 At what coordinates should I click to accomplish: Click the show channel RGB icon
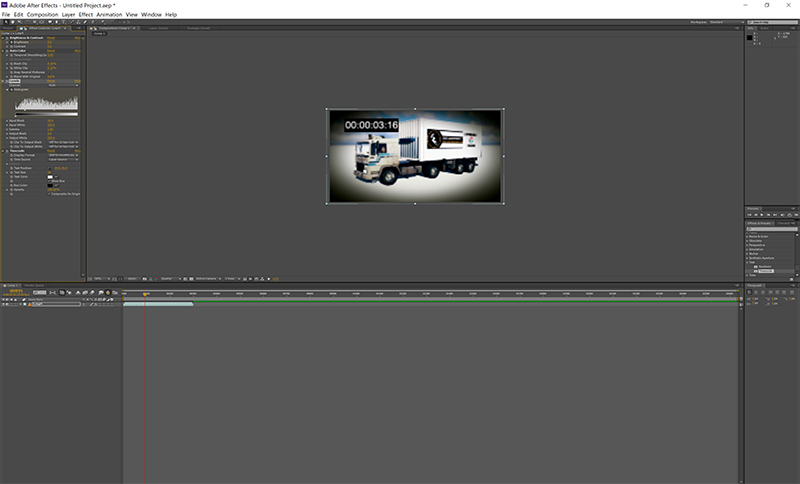tap(156, 279)
